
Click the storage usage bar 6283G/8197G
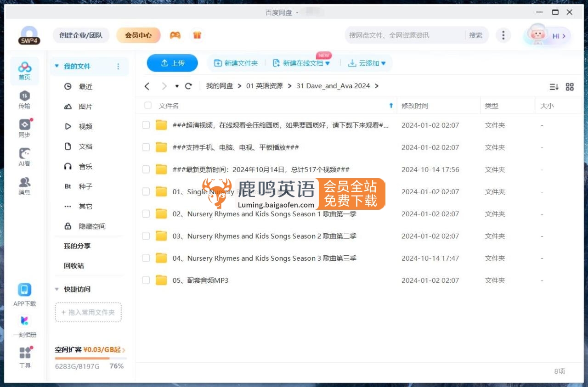(x=90, y=358)
